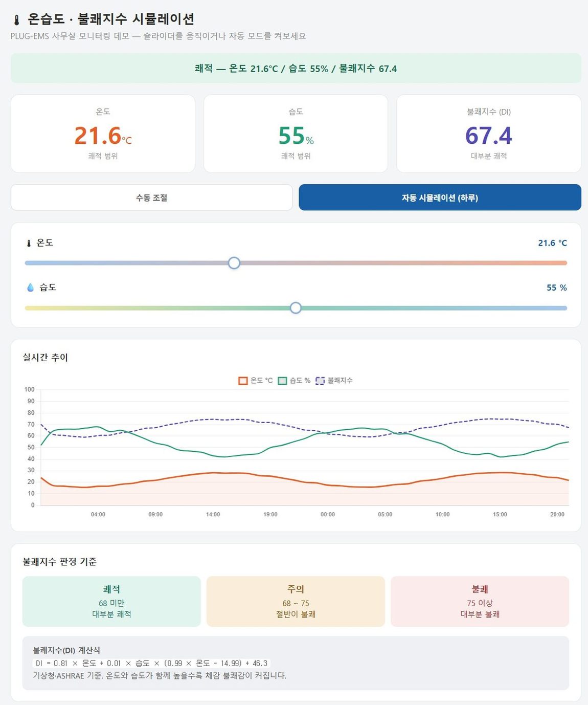Toggle the 습도 % chart legend
The height and width of the screenshot is (705, 588).
[x=294, y=381]
